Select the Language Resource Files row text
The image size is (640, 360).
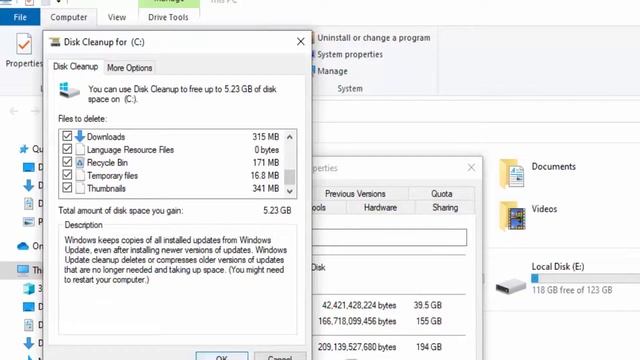click(130, 150)
